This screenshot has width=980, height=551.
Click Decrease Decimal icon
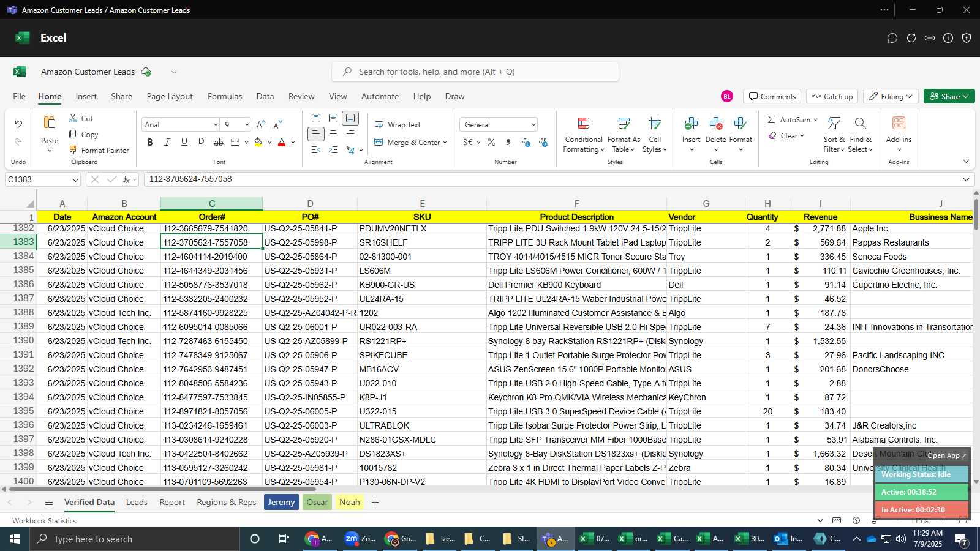coord(543,142)
